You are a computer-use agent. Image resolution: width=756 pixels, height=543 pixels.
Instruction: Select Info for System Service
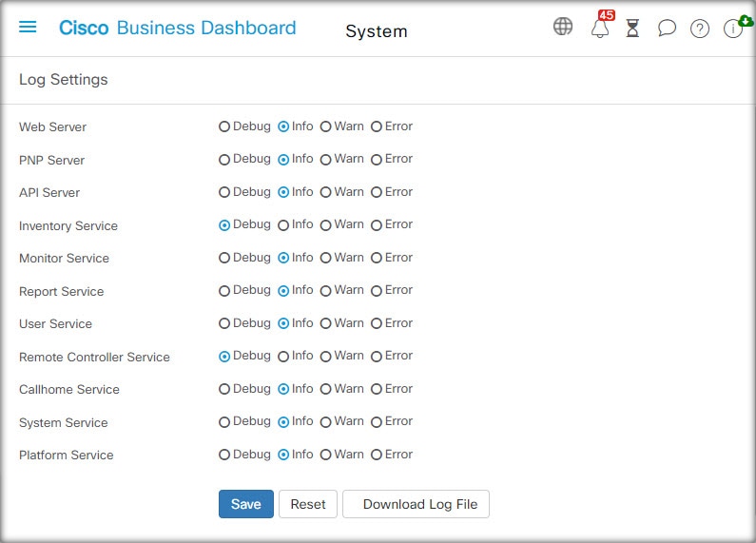(283, 421)
